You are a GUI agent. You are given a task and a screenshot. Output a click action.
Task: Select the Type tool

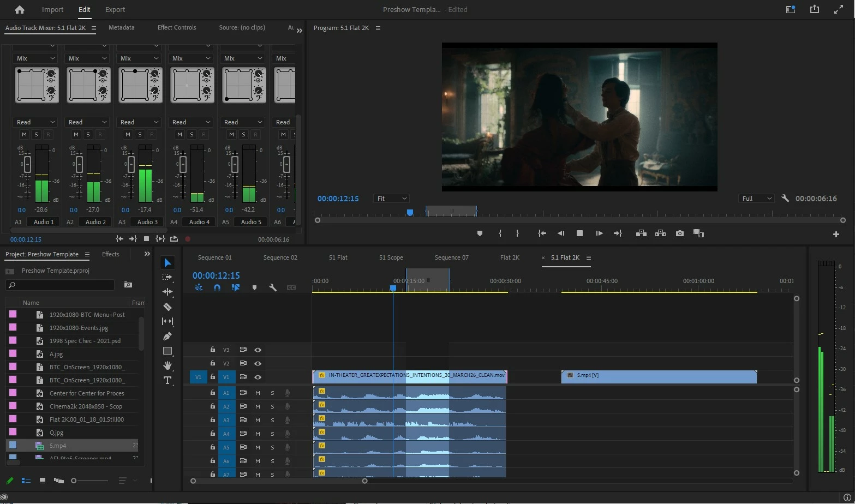pyautogui.click(x=168, y=380)
